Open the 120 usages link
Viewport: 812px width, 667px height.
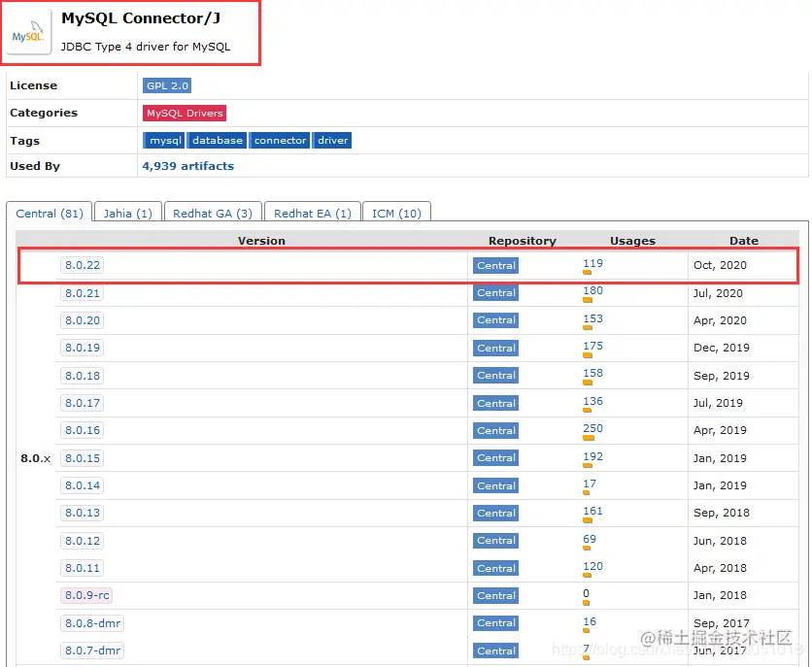tap(592, 566)
